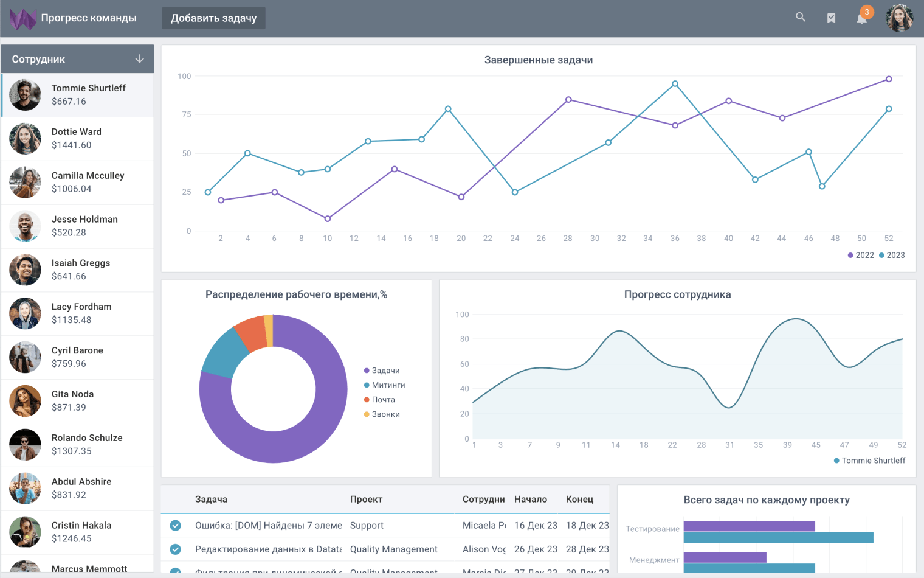
Task: Click Tommie Shurtleff's salary $667.16
Action: (69, 102)
